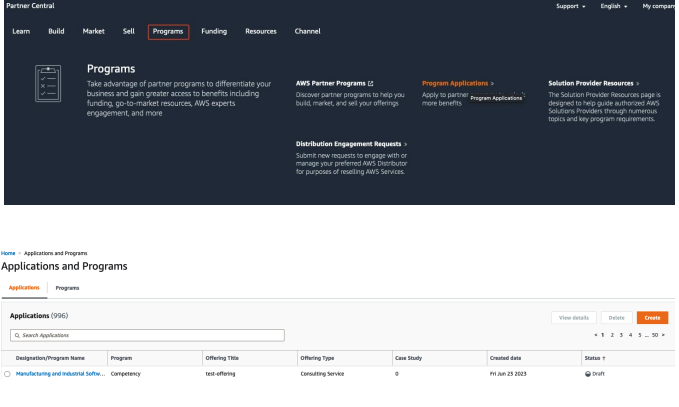Sort by the Created date column
The image size is (679, 407).
505,358
